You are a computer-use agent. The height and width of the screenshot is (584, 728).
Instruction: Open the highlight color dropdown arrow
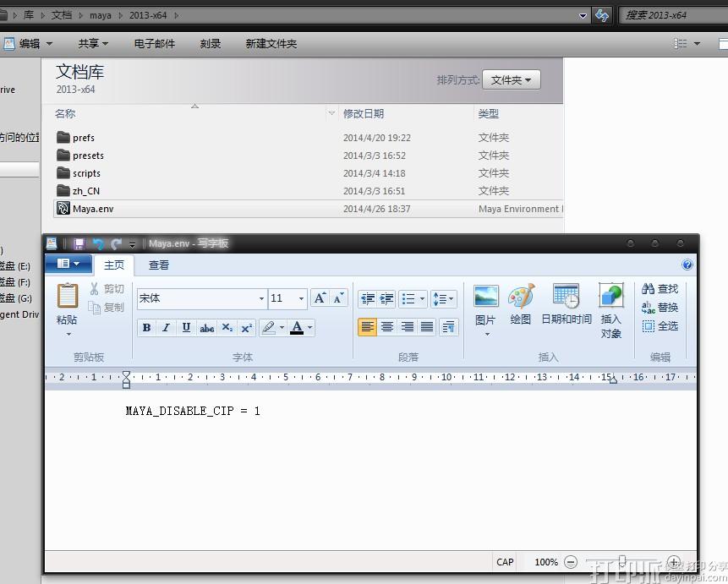point(282,328)
